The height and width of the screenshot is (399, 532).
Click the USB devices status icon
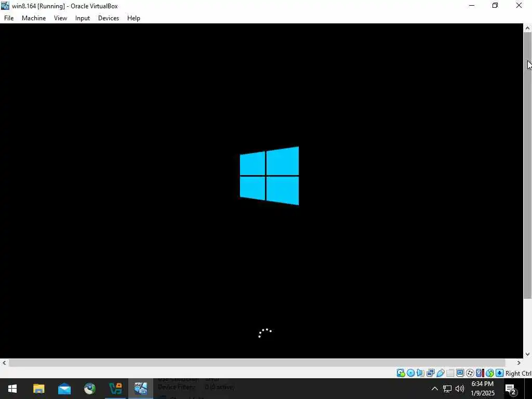441,373
